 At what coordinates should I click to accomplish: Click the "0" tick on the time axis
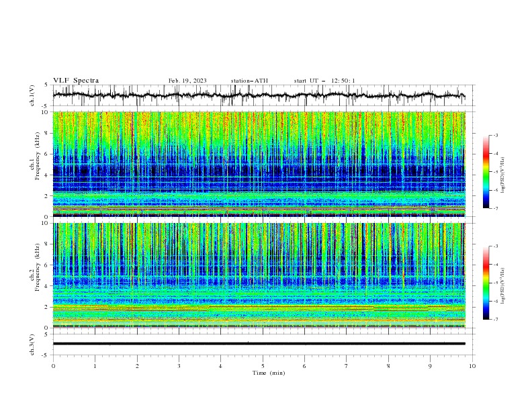click(x=53, y=366)
